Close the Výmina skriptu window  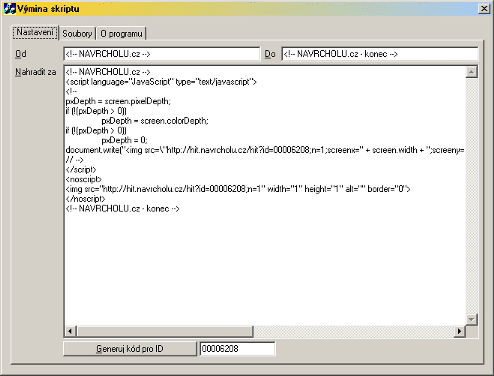pyautogui.click(x=484, y=8)
